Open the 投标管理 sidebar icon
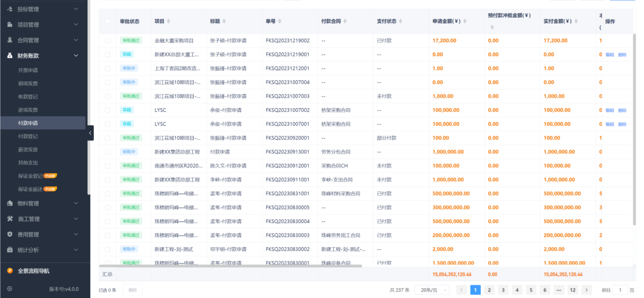 point(9,9)
